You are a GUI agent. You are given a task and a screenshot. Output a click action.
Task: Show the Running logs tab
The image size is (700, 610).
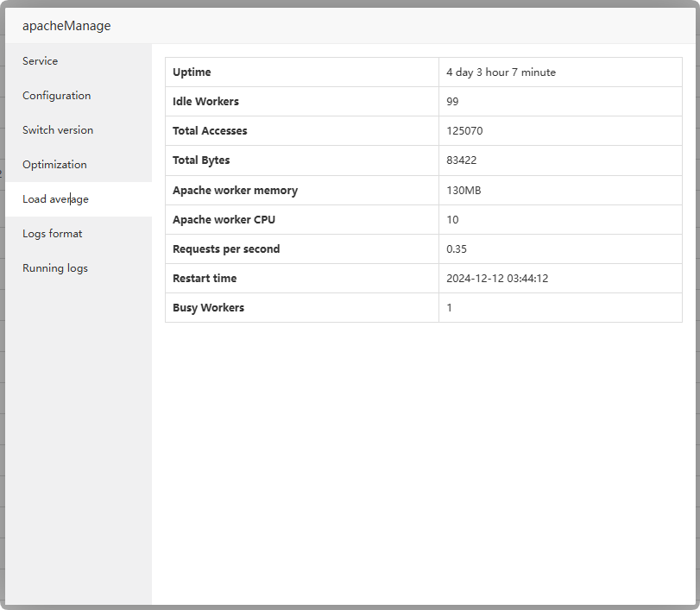tap(55, 268)
